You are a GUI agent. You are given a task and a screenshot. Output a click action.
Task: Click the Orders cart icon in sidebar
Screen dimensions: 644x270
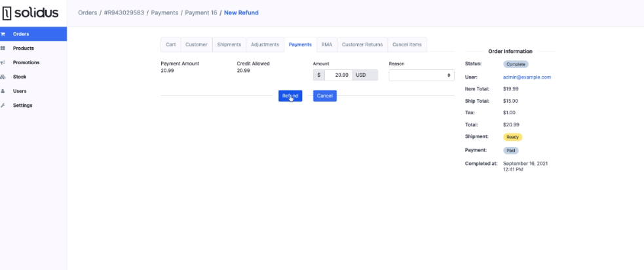3,34
